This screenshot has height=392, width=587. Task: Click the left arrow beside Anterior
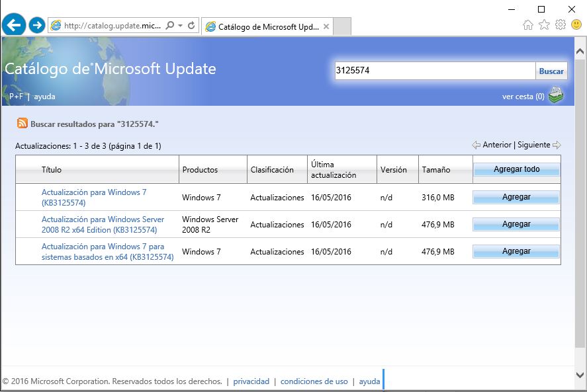click(476, 145)
